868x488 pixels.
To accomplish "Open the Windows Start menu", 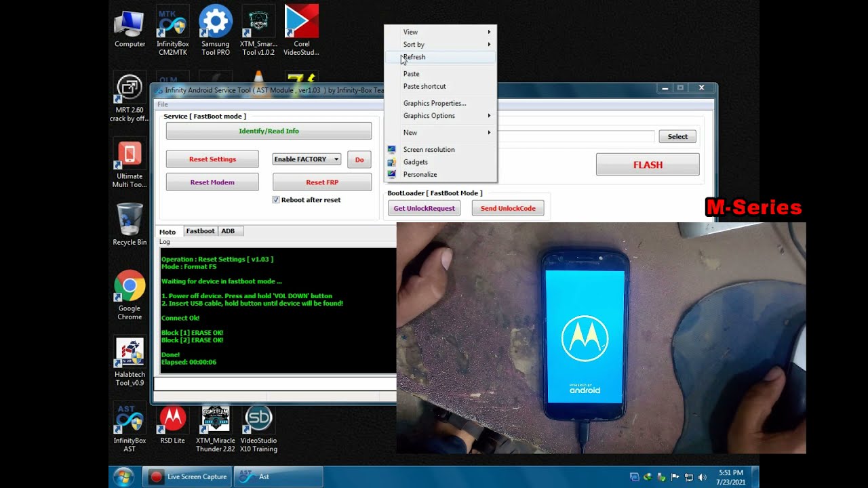I will pyautogui.click(x=123, y=477).
